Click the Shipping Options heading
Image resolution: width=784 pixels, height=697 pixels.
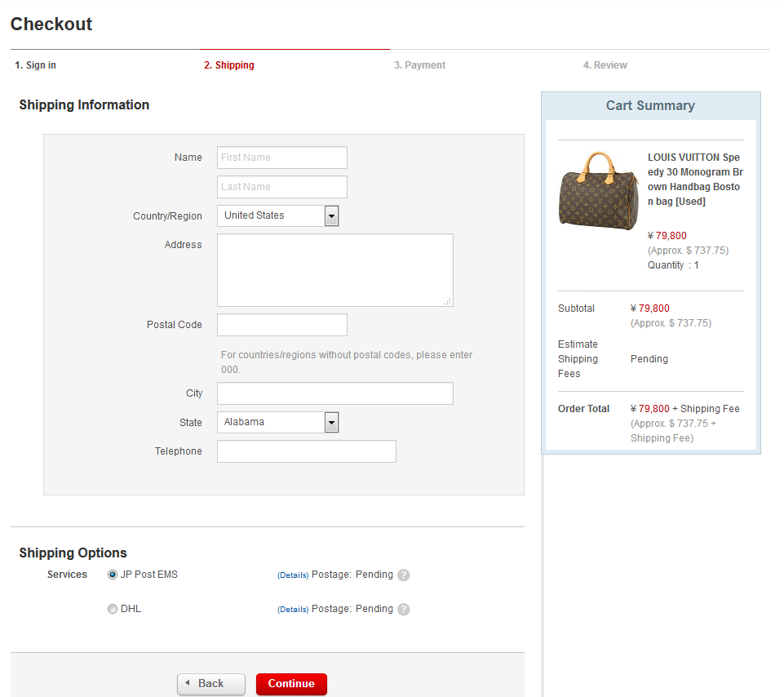click(x=73, y=553)
